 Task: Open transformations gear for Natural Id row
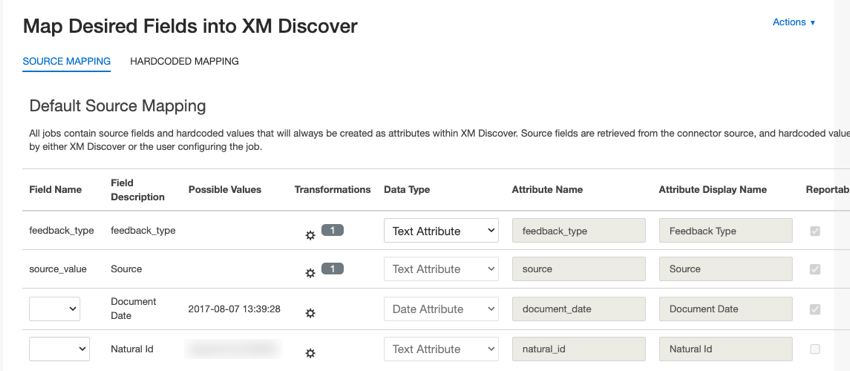[310, 354]
